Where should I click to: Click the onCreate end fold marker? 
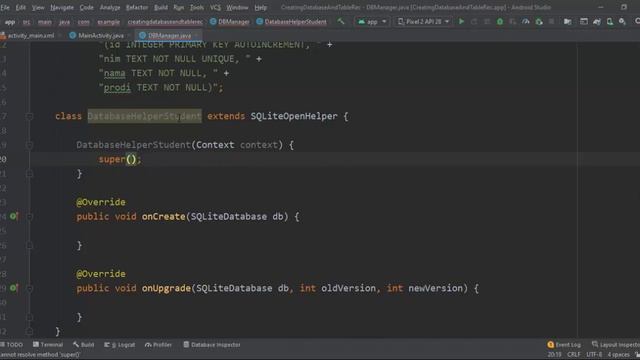tap(29, 246)
